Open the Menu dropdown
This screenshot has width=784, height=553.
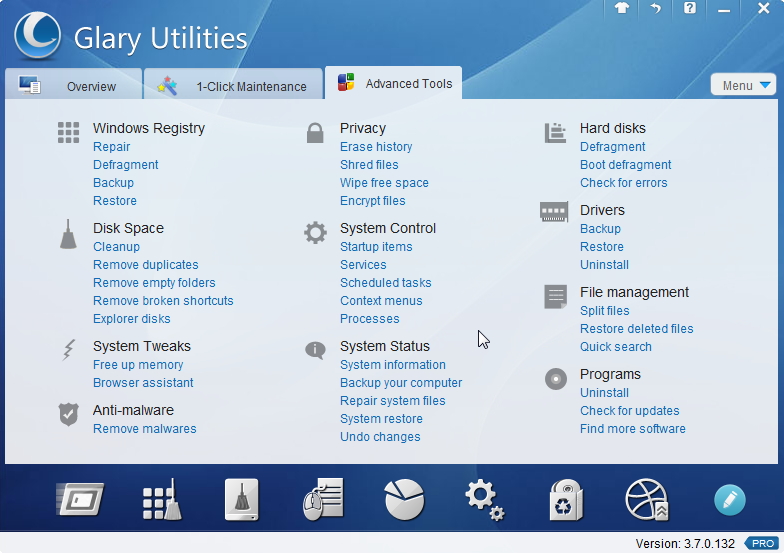coord(744,85)
